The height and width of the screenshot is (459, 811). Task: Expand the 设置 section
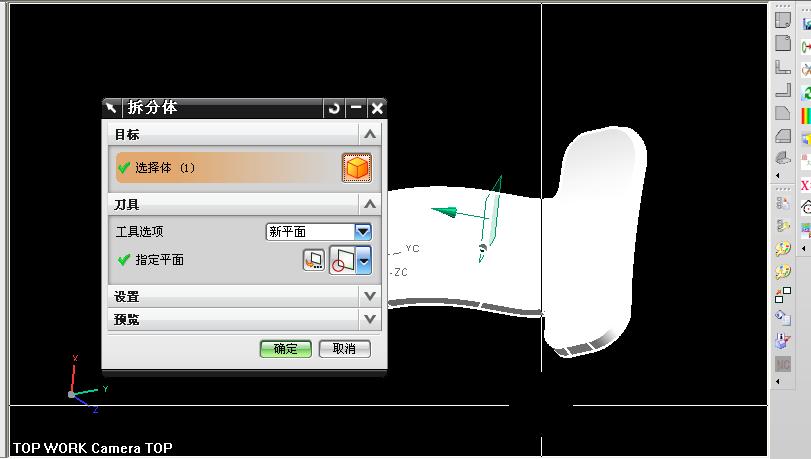click(x=370, y=297)
